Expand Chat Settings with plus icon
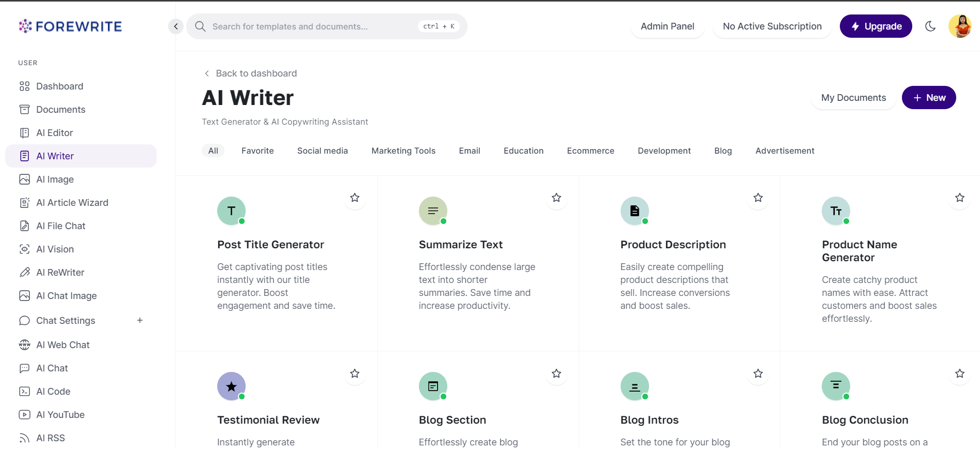The height and width of the screenshot is (449, 980). pos(140,321)
